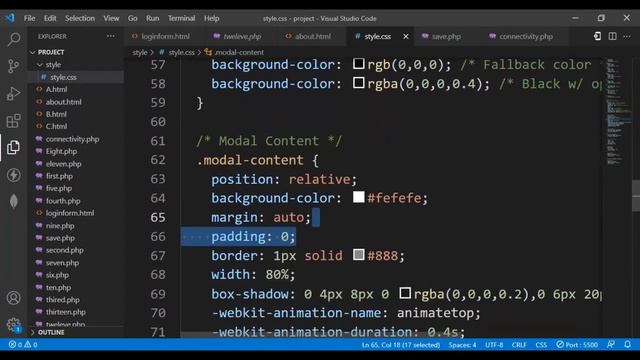Open the Go menu

[133, 18]
